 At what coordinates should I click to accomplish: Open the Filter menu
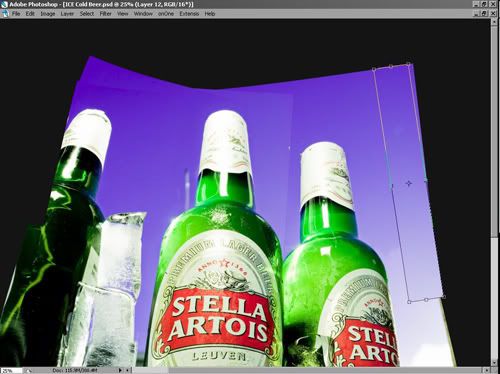(105, 14)
